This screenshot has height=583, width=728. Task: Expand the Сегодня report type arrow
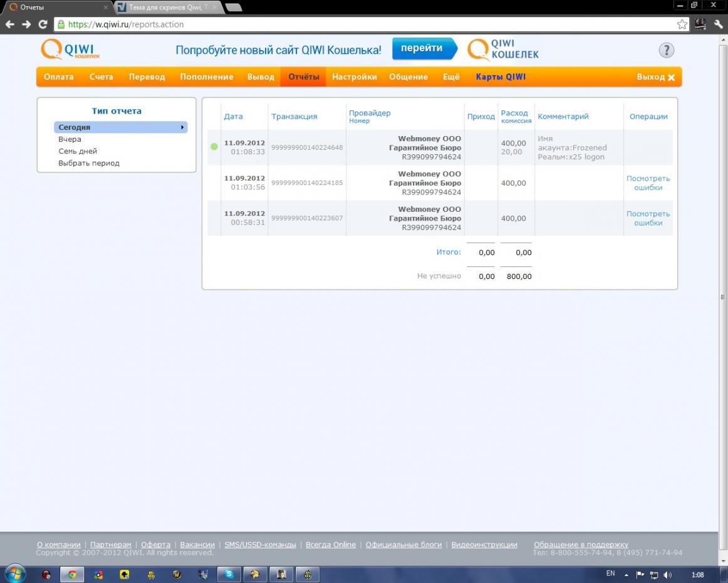(x=182, y=128)
